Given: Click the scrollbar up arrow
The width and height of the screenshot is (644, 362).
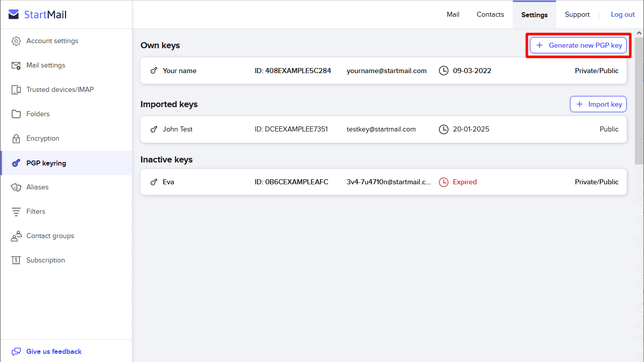Looking at the screenshot, I should pyautogui.click(x=639, y=32).
